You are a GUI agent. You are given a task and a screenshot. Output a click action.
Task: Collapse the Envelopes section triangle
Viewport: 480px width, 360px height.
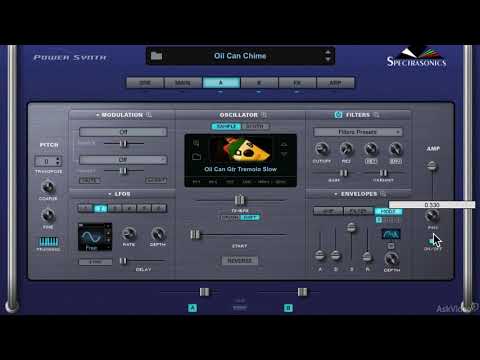tap(336, 194)
